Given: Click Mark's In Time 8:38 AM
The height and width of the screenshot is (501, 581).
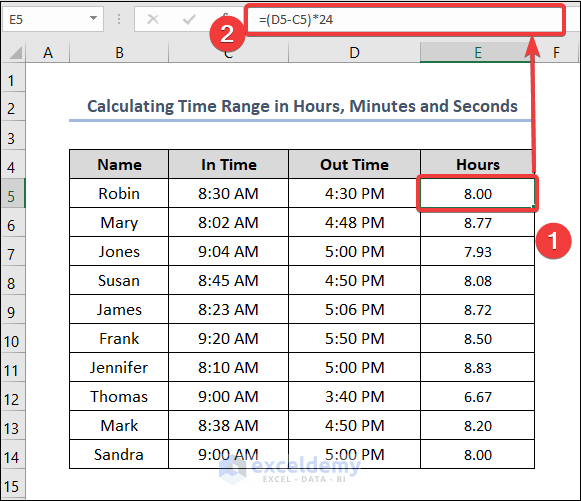Looking at the screenshot, I should [x=229, y=425].
